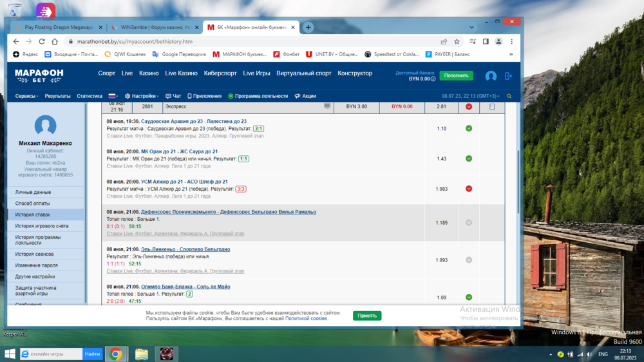Click the Марафон Бет logo

click(39, 75)
